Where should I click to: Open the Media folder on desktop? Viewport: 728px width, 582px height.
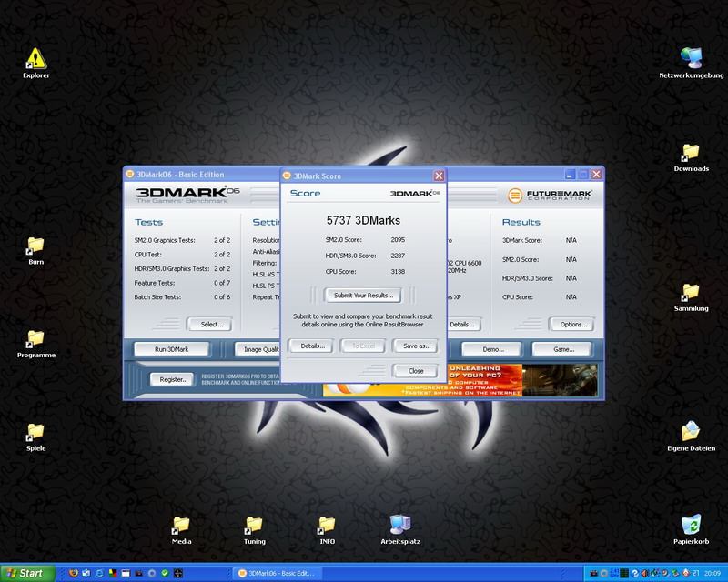181,530
